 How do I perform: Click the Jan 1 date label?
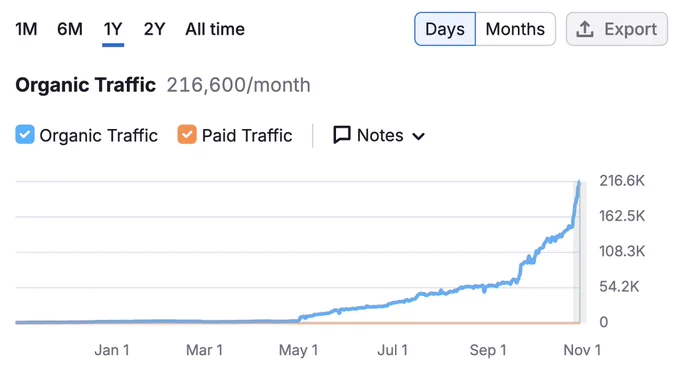tap(112, 350)
